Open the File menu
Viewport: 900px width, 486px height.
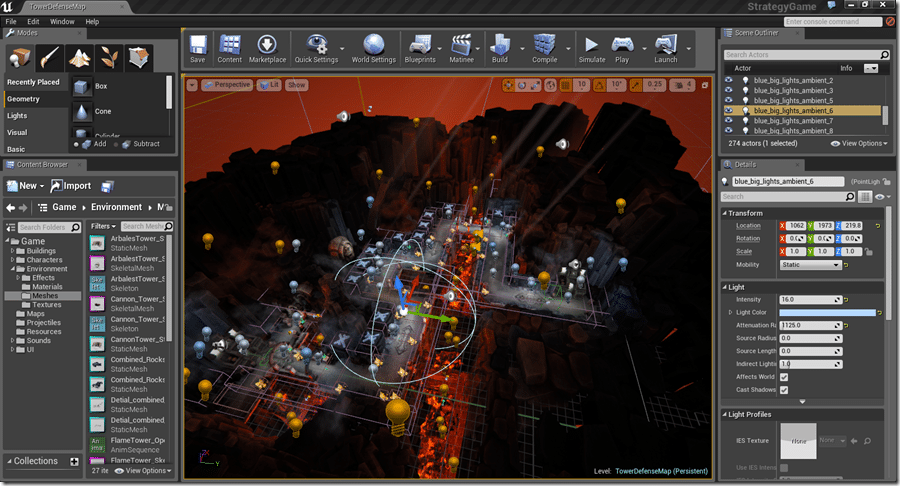click(x=11, y=22)
